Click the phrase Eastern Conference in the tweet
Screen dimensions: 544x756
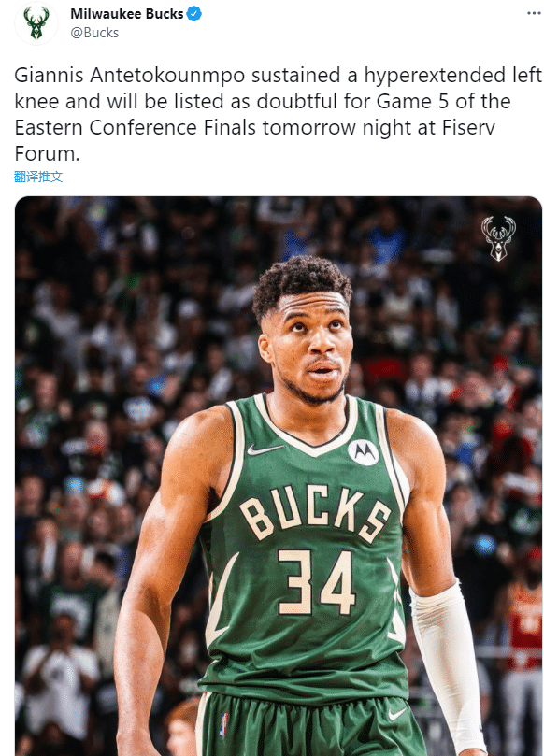point(105,127)
